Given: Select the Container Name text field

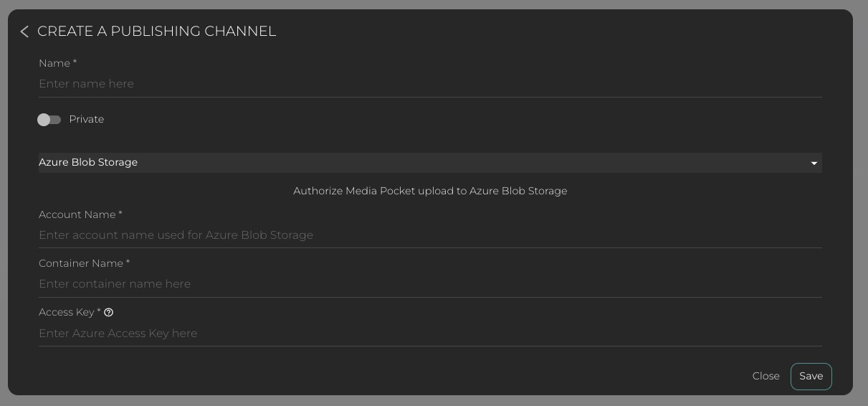Looking at the screenshot, I should 430,284.
